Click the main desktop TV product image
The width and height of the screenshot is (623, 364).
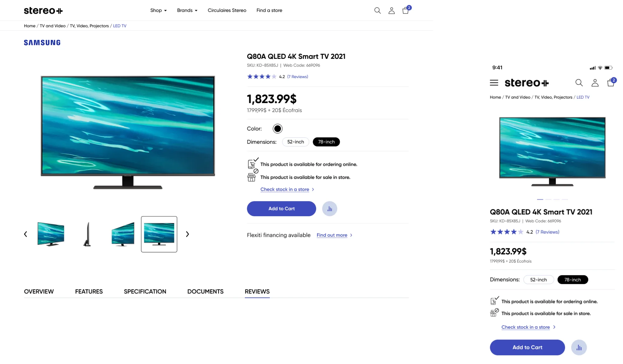pos(128,132)
